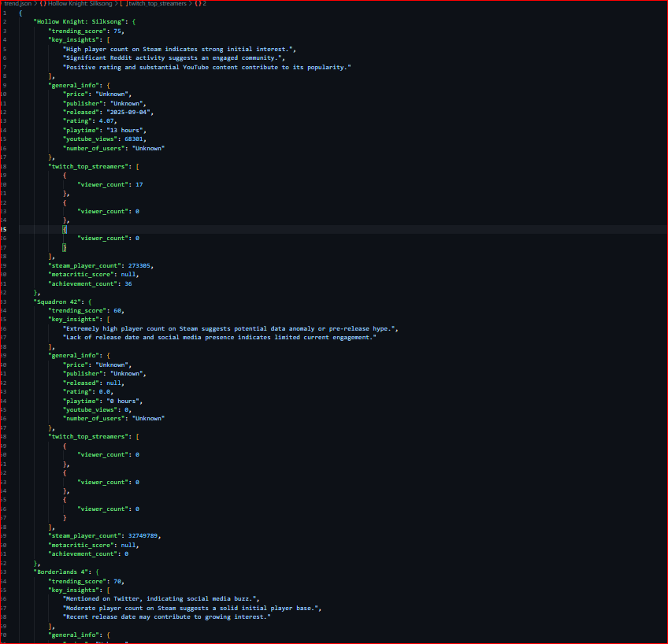Click the "Significant Reddit activity" insight string

(174, 58)
